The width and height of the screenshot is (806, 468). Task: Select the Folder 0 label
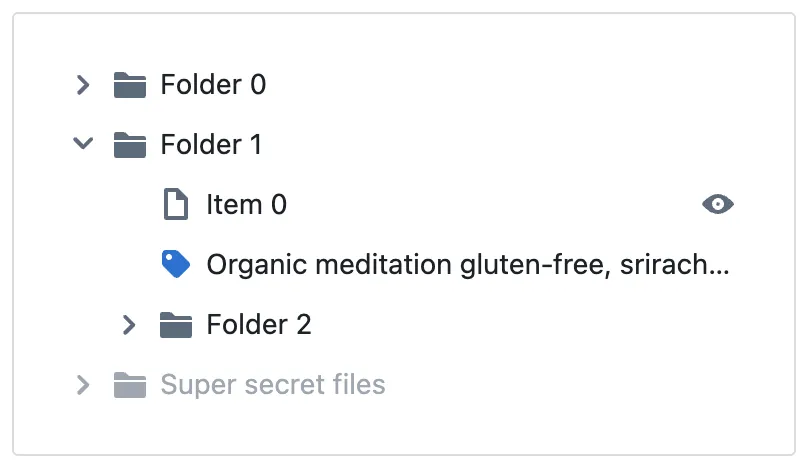[213, 85]
